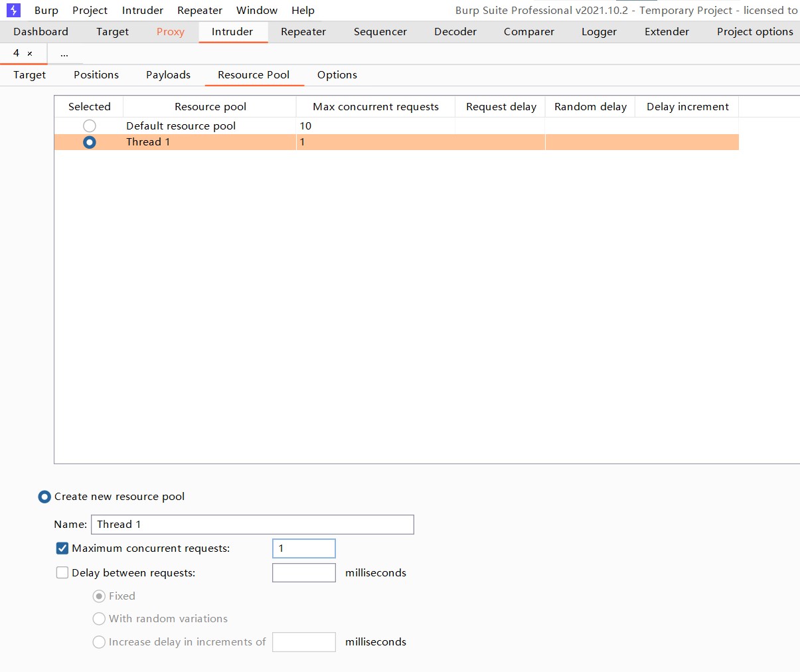This screenshot has height=672, width=800.
Task: Toggle Maximum concurrent requests checkbox
Action: pos(62,548)
